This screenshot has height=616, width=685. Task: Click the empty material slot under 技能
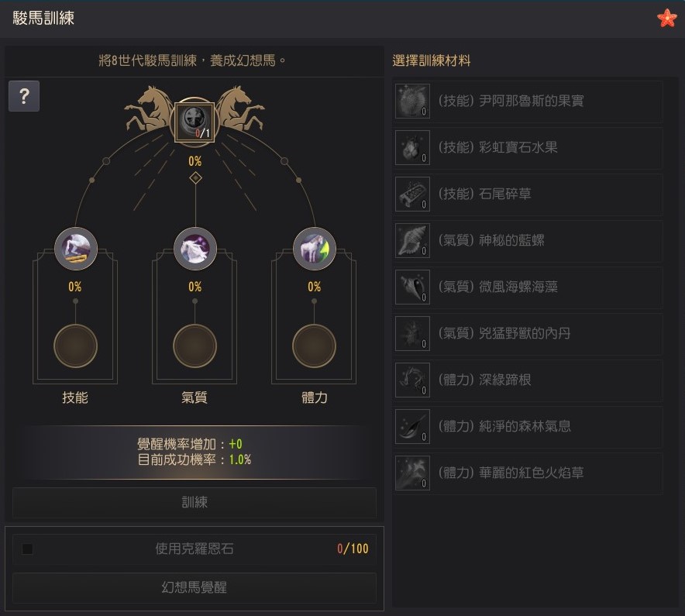tap(76, 346)
